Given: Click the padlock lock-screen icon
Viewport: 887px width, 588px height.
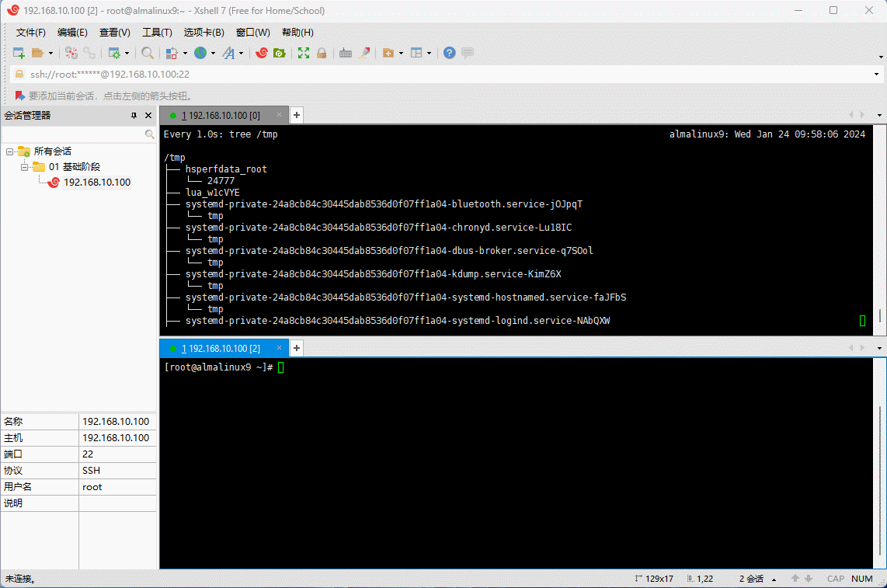Looking at the screenshot, I should click(322, 53).
